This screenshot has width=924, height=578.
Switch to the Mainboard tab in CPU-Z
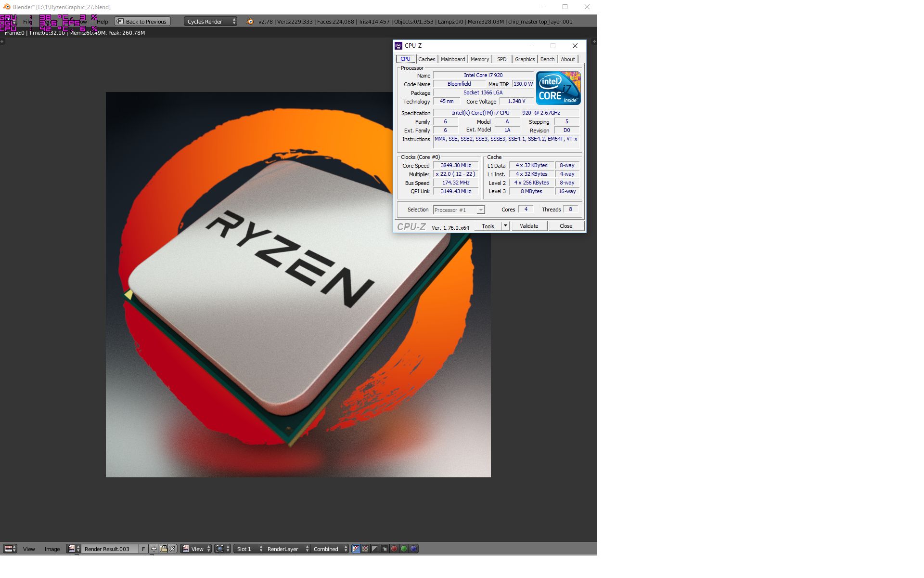(x=452, y=59)
